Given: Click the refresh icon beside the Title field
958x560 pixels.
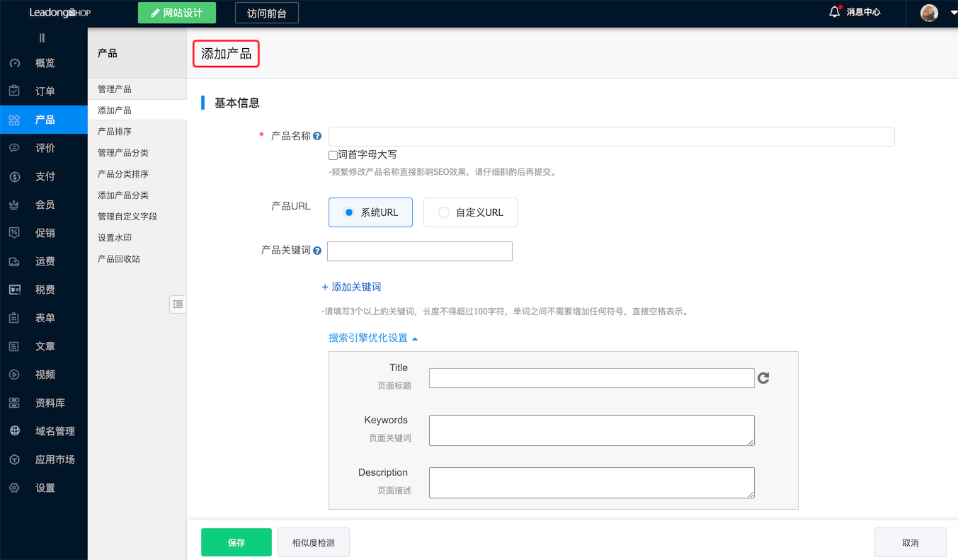Looking at the screenshot, I should point(763,378).
